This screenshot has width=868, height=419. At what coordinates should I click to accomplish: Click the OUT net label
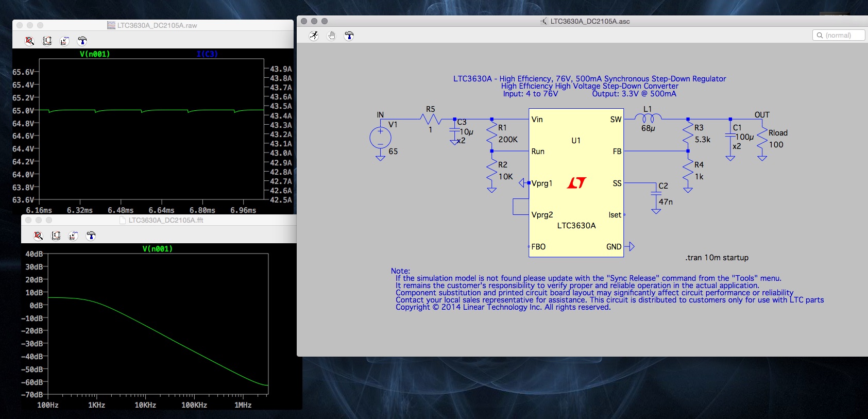(762, 115)
